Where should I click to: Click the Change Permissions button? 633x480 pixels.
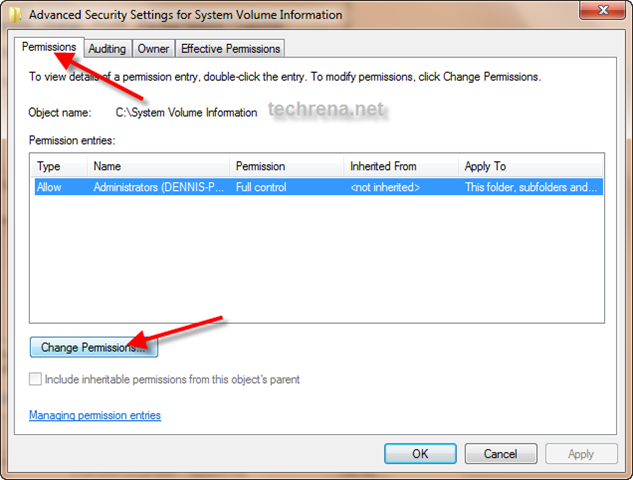coord(93,348)
